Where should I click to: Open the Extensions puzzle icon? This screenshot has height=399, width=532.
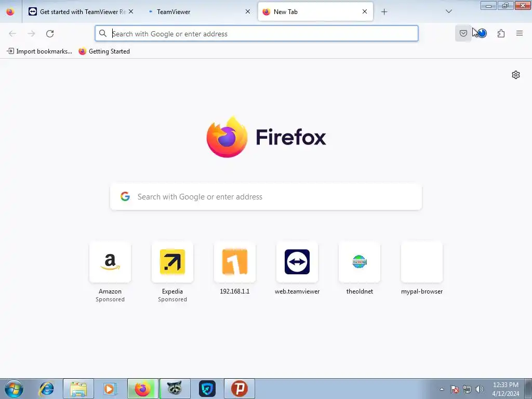pyautogui.click(x=501, y=33)
